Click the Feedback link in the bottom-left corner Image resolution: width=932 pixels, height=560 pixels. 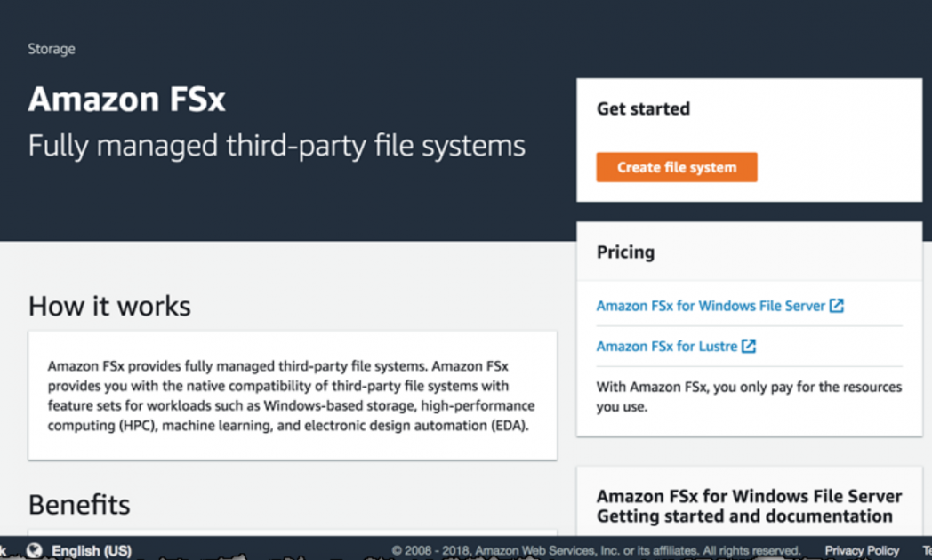point(5,549)
